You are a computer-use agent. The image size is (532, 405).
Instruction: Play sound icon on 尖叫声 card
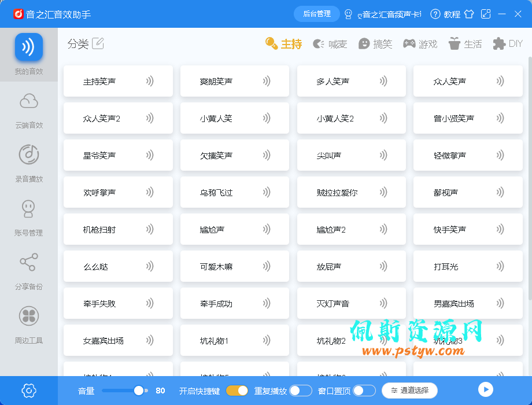[383, 155]
